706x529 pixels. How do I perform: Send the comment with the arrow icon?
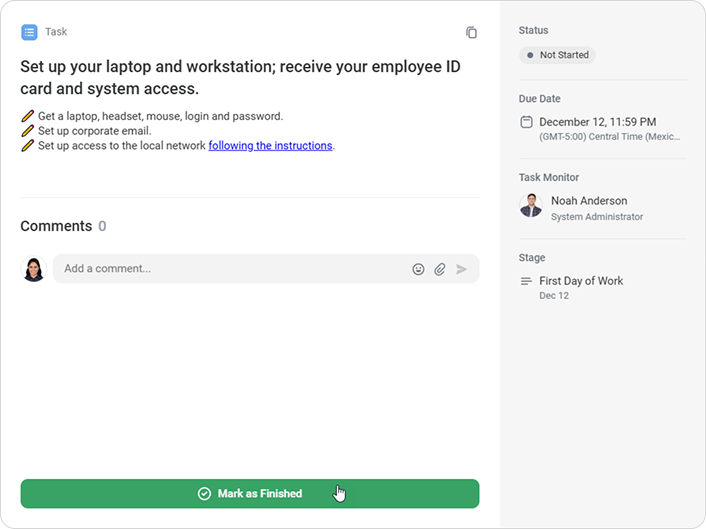(461, 269)
